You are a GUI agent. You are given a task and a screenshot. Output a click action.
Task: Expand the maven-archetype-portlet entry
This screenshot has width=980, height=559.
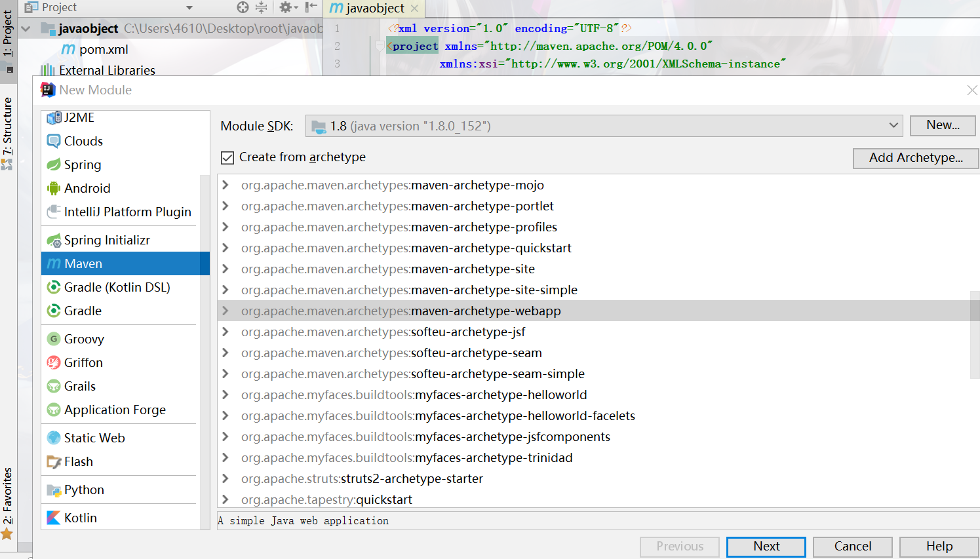225,206
